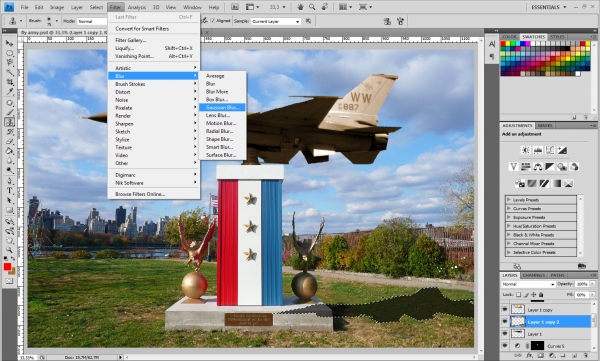Click the Exposure adjustment icon
The width and height of the screenshot is (600, 361).
pyautogui.click(x=562, y=150)
